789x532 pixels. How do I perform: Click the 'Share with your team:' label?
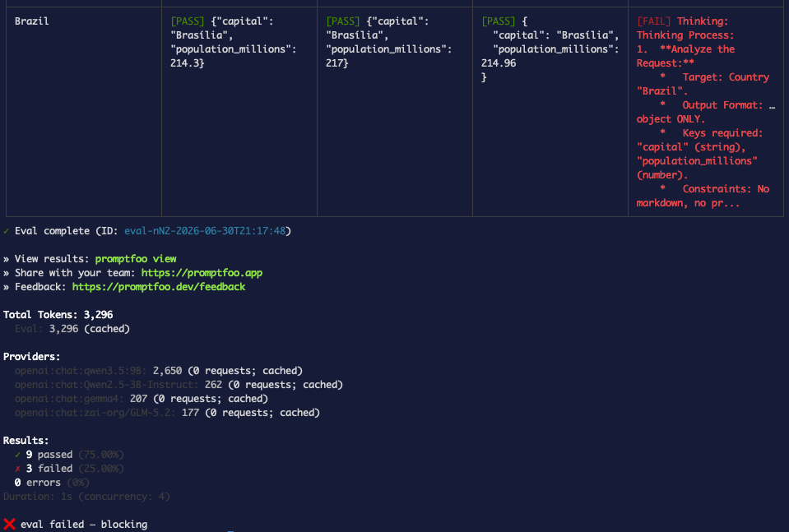pos(75,272)
